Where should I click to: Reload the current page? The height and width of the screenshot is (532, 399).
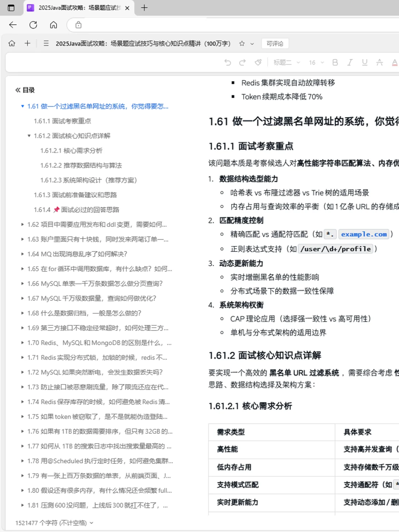pos(33,25)
